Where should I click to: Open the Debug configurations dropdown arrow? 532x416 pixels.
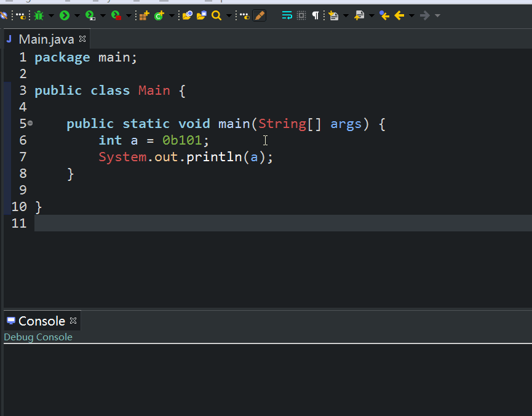click(x=51, y=15)
